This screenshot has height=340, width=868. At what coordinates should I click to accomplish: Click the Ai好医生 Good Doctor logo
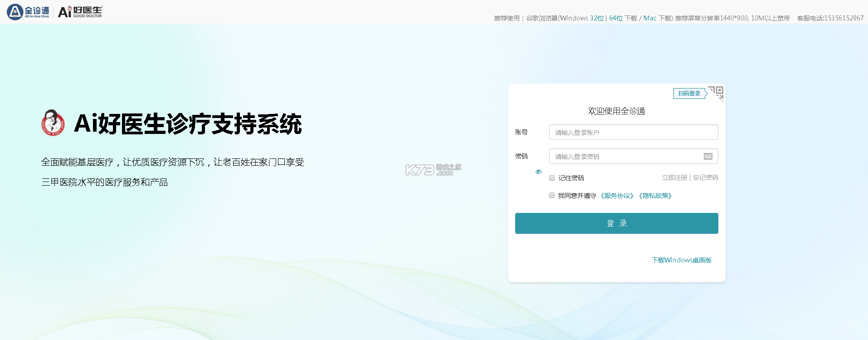[80, 12]
